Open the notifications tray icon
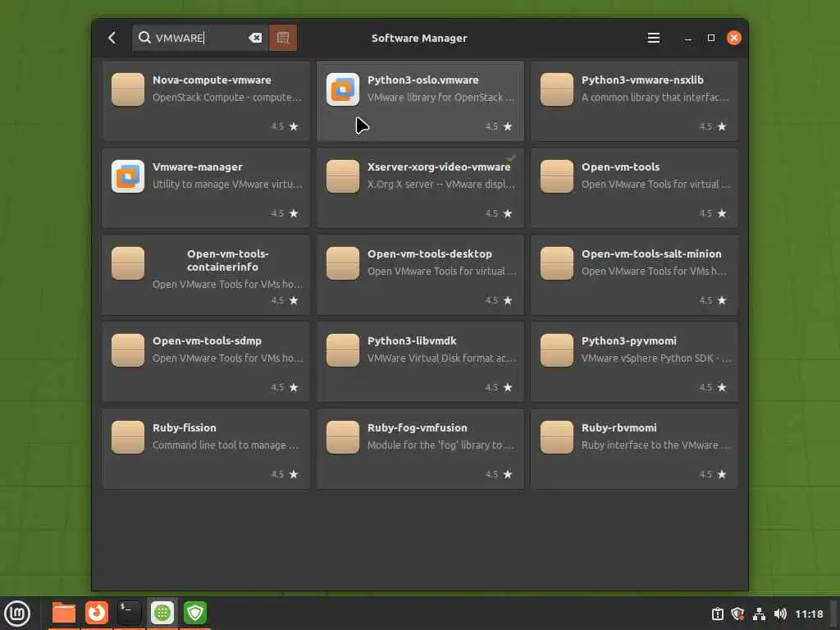Screen dimensions: 840x630 point(717,614)
